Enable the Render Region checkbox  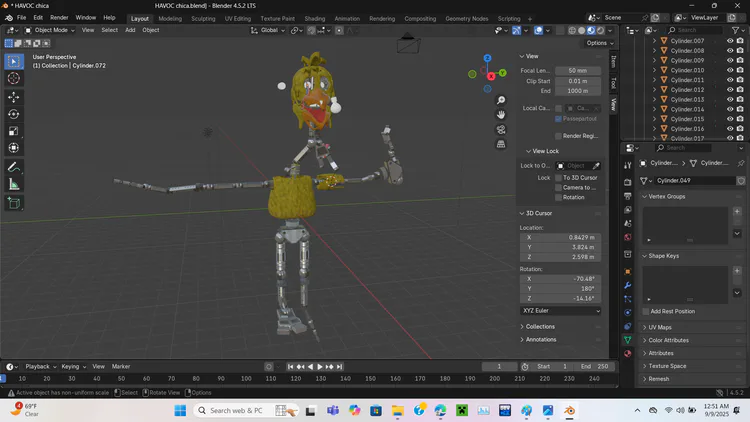tap(558, 136)
